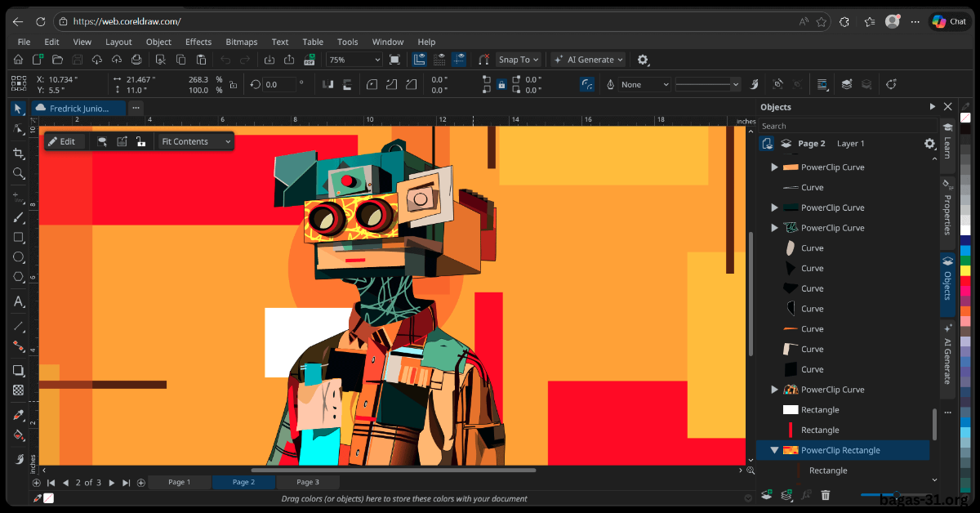Select the Drop Shadow tool

coord(18,370)
